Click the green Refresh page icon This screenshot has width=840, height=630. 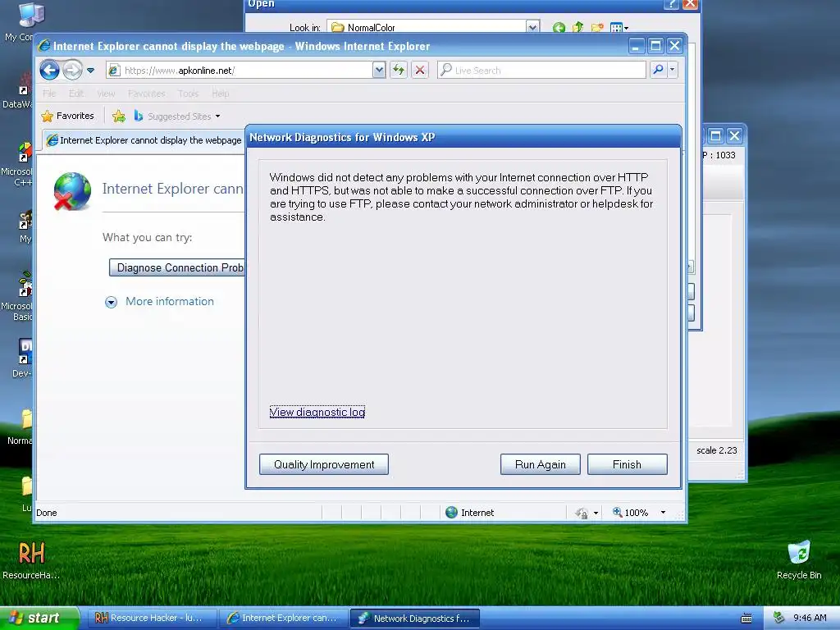click(399, 71)
